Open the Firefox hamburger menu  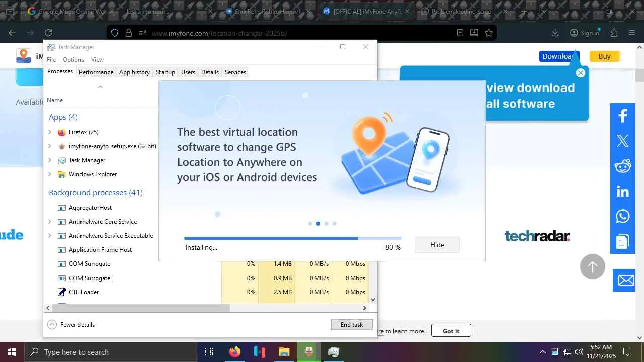(x=632, y=33)
